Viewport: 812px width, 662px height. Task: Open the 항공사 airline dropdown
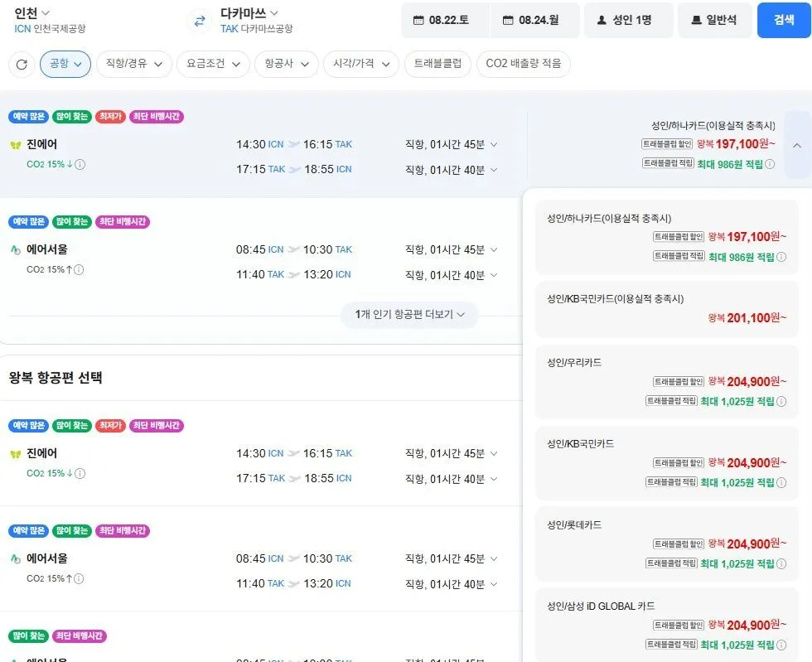point(287,64)
